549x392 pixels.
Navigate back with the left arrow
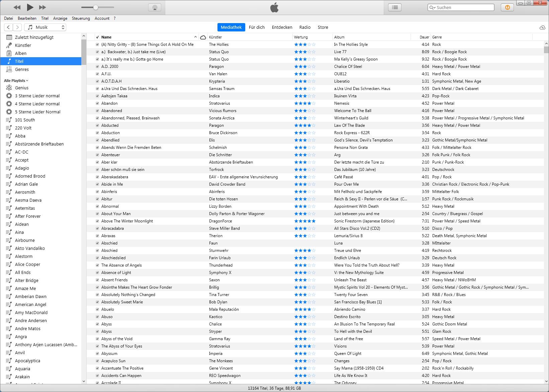click(x=9, y=27)
